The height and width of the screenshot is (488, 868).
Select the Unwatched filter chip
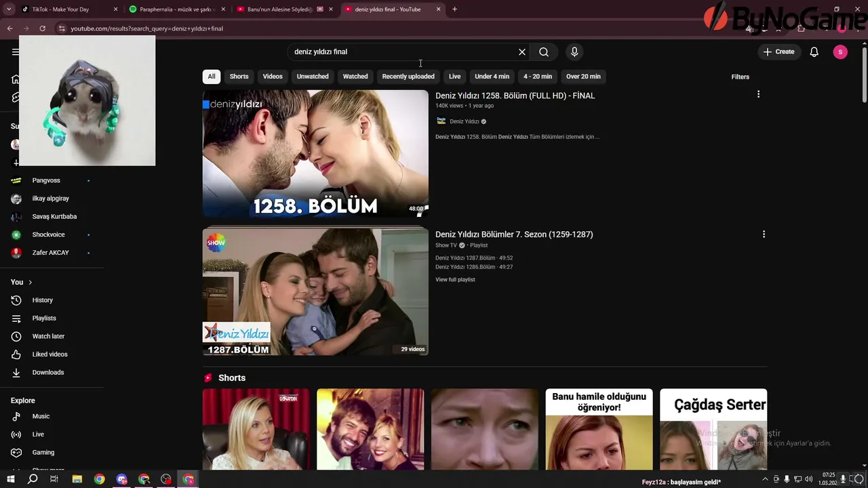313,77
